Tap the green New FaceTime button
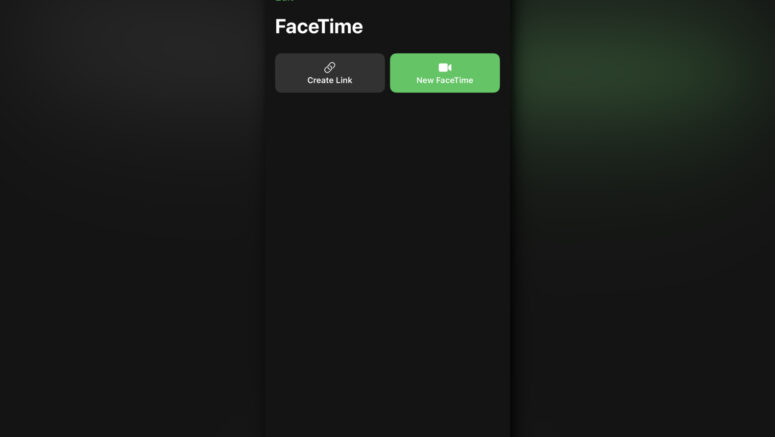The width and height of the screenshot is (775, 437). 445,73
